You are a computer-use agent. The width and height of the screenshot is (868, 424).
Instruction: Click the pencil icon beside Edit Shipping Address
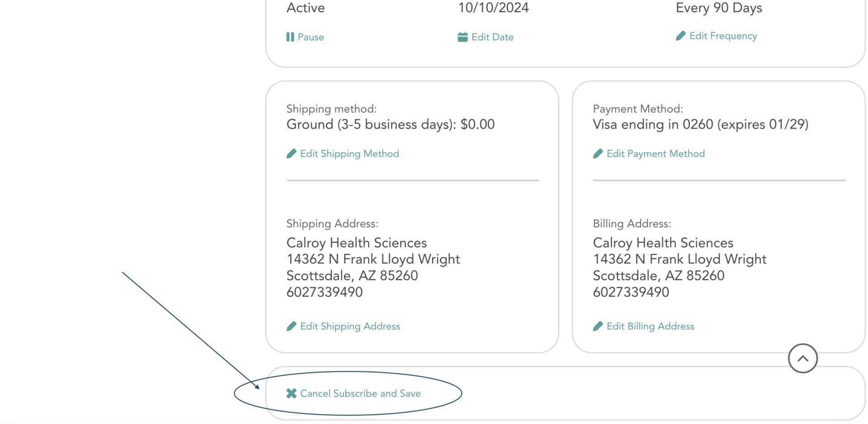click(x=292, y=326)
